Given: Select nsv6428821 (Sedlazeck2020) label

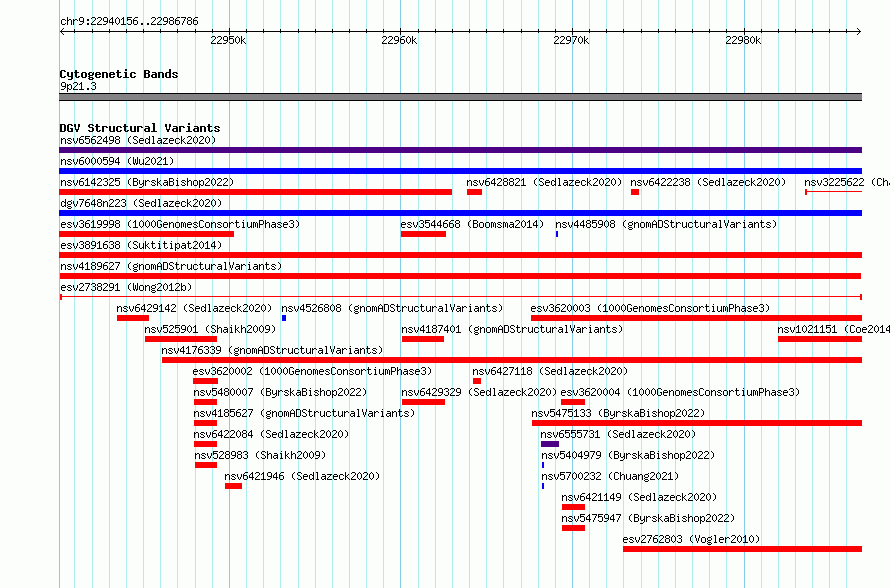Looking at the screenshot, I should click(544, 182).
